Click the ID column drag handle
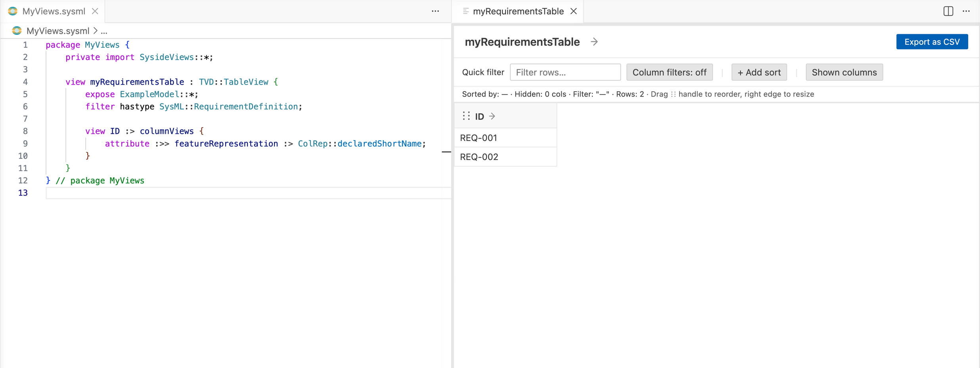The width and height of the screenshot is (980, 368). pyautogui.click(x=466, y=116)
